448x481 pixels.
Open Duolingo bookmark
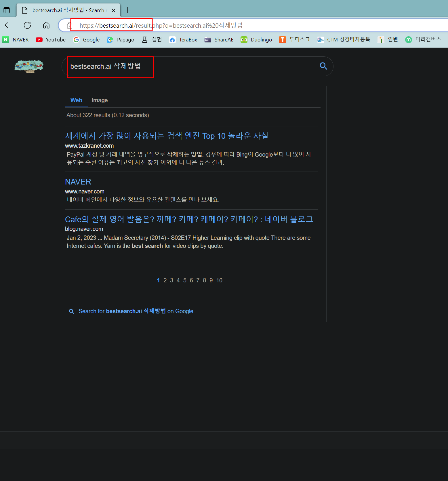[x=256, y=40]
